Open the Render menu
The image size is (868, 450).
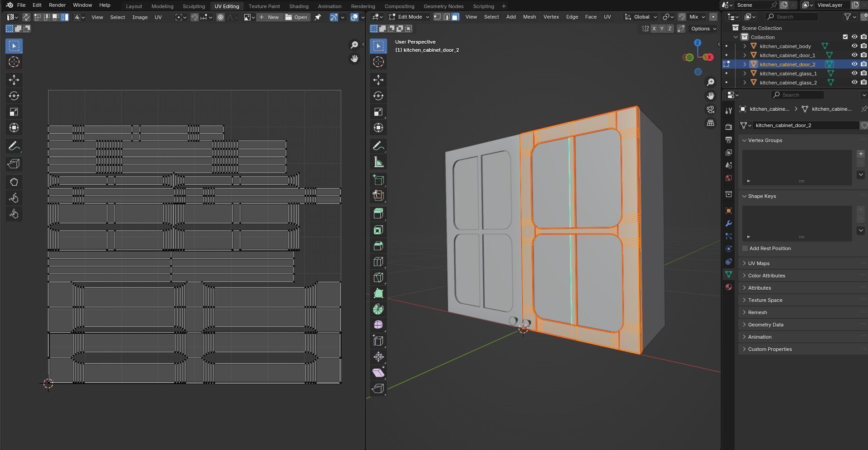coord(57,5)
